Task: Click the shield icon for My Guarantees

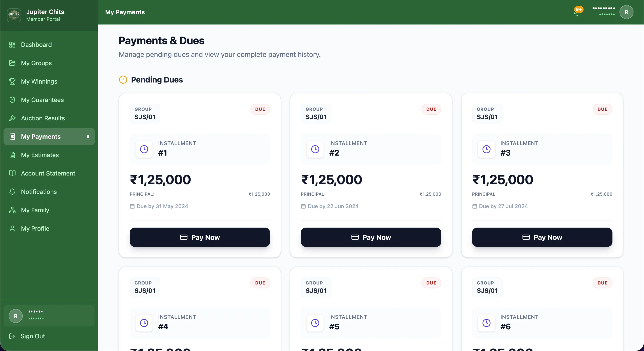Action: tap(12, 100)
